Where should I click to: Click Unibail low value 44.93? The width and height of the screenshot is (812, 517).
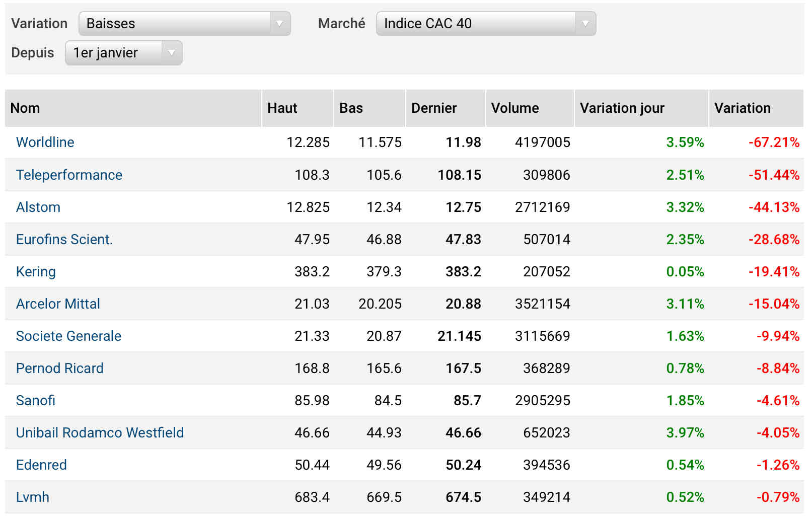tap(384, 432)
